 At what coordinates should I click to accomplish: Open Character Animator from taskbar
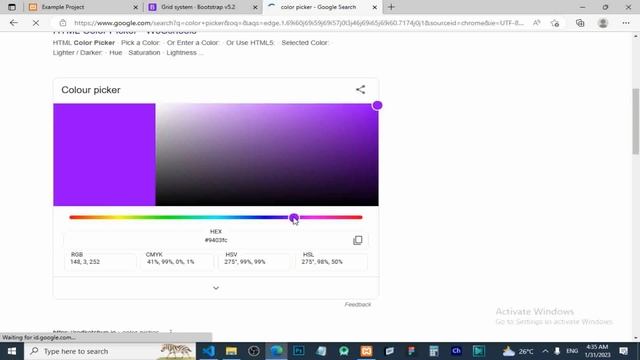click(x=456, y=351)
